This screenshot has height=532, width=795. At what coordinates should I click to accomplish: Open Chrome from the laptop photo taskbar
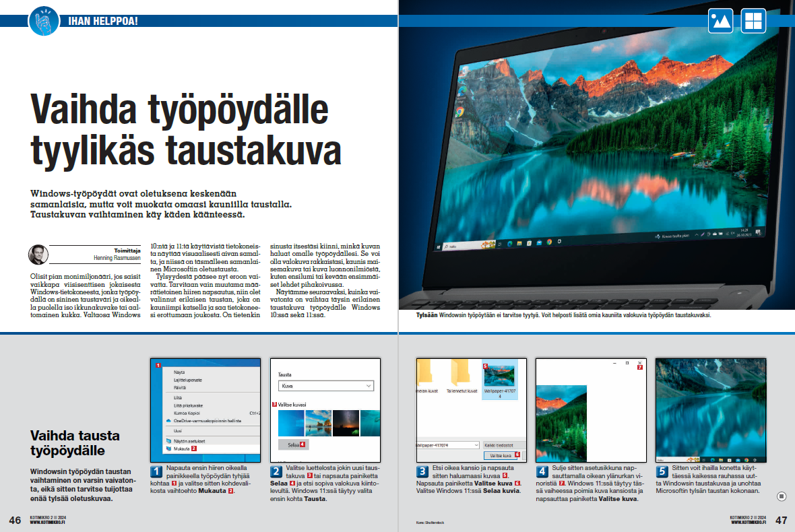pyautogui.click(x=549, y=242)
